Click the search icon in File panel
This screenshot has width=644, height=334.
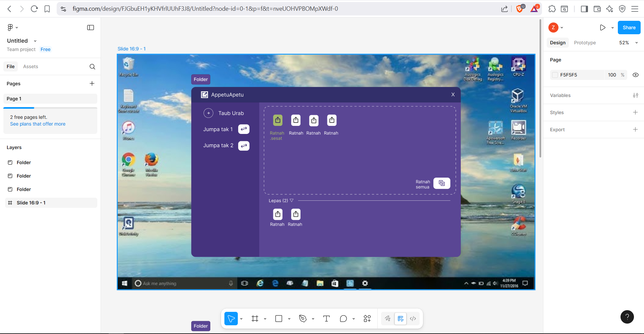(x=92, y=66)
